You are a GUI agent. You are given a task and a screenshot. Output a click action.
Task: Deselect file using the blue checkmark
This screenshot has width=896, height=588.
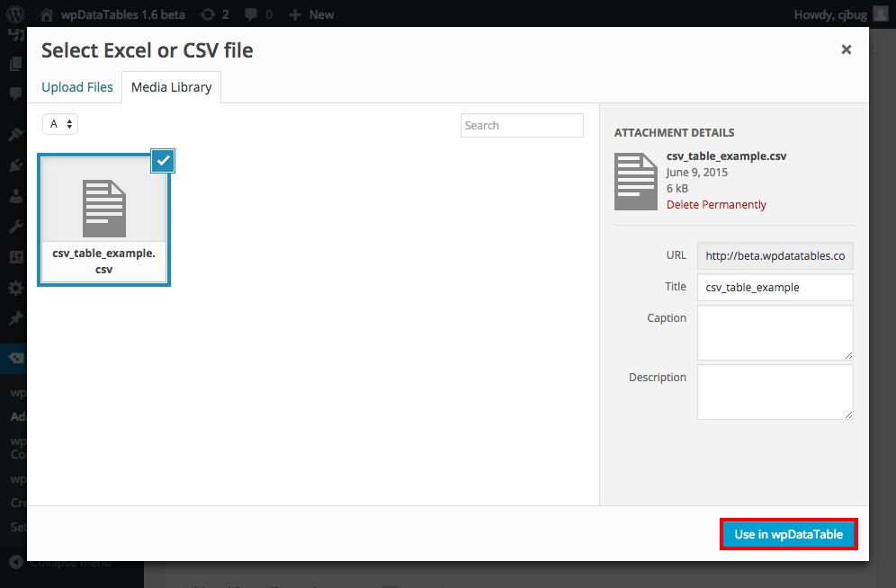[x=164, y=161]
